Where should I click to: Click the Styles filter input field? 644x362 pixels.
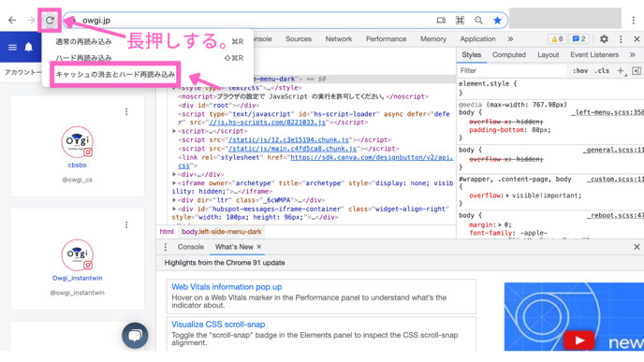[x=512, y=70]
